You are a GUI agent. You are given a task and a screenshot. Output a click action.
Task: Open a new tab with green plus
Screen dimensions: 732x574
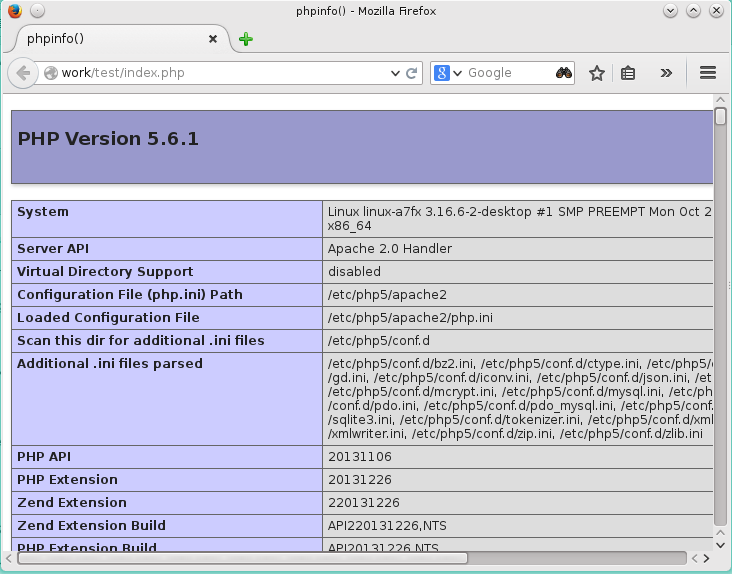click(246, 39)
